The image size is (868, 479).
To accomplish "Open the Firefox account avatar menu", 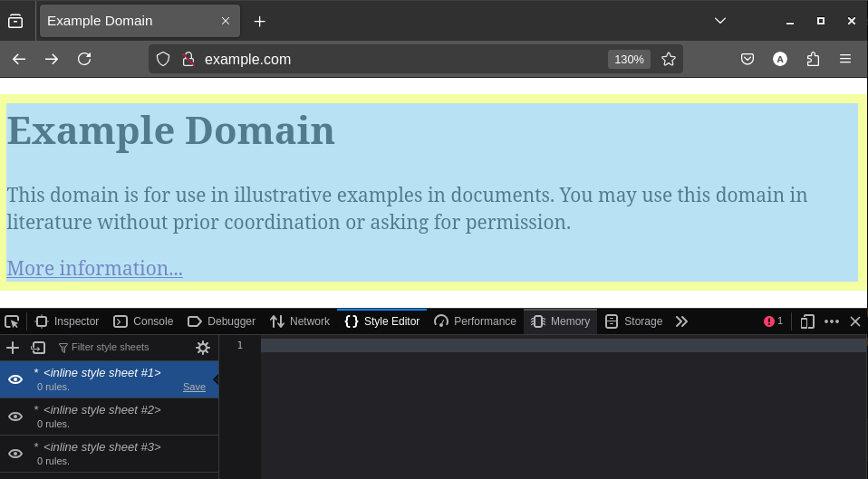I will point(780,59).
